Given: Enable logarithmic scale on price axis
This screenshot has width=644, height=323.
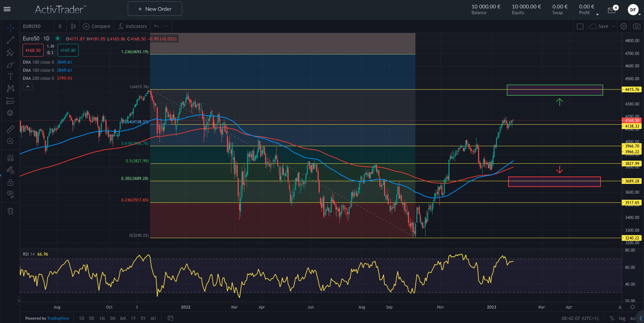Looking at the screenshot, I should [x=622, y=318].
